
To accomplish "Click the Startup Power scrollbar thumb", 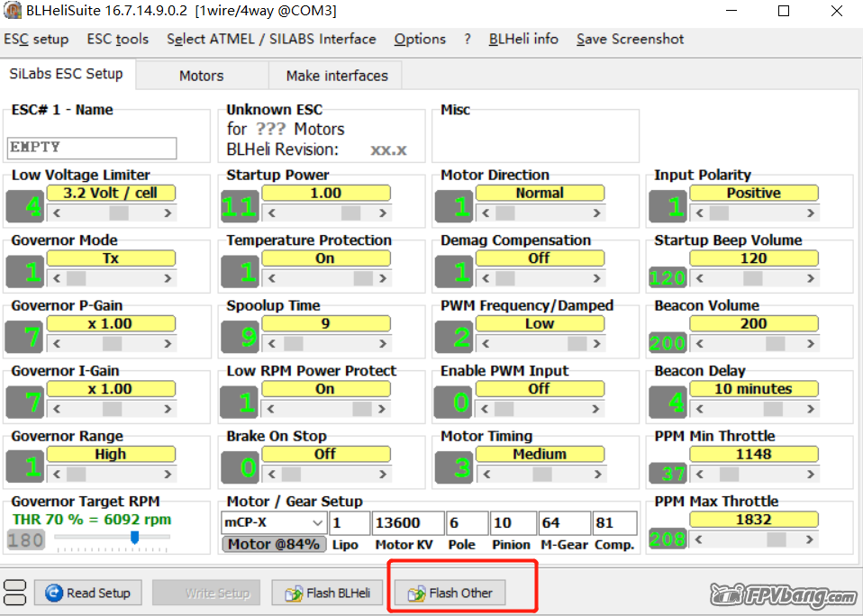I will click(351, 213).
